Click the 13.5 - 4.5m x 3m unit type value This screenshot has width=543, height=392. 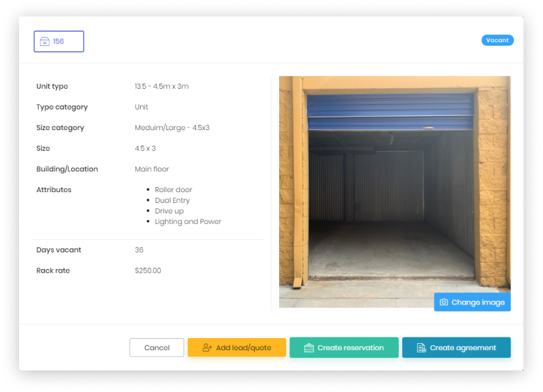pyautogui.click(x=161, y=86)
